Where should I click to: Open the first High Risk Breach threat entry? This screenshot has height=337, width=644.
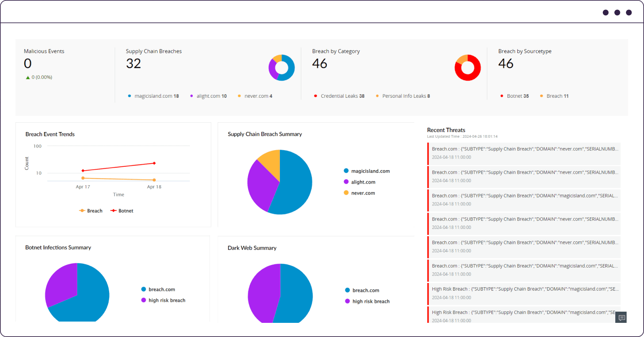pyautogui.click(x=524, y=293)
